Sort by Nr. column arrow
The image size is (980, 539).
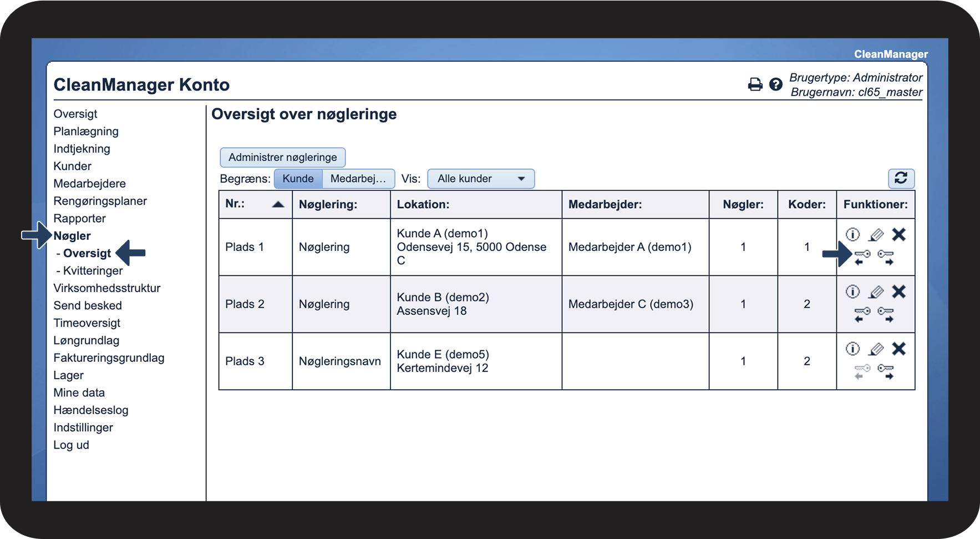click(x=278, y=204)
